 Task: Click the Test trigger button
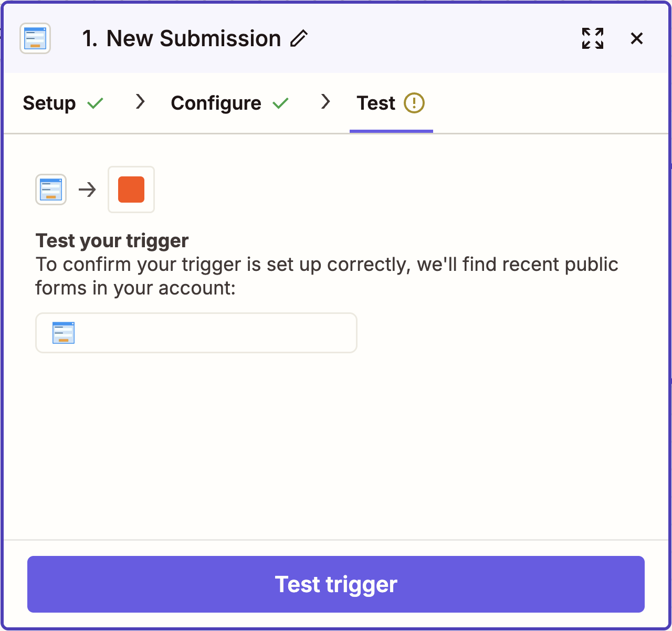[336, 584]
